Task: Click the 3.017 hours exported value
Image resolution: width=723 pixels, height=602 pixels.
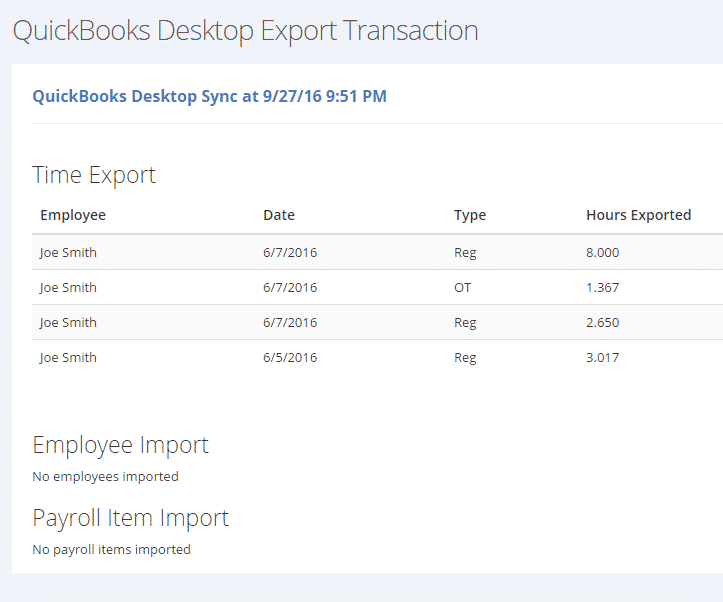Action: 603,358
